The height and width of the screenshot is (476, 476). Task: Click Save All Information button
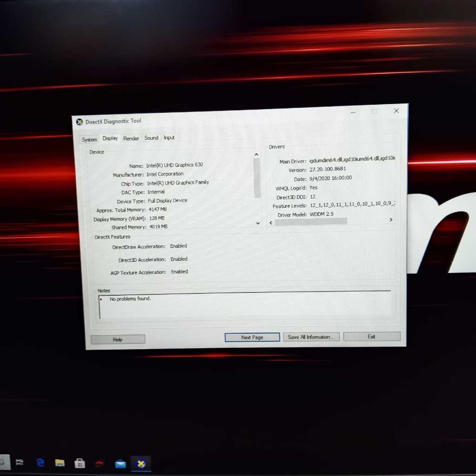click(311, 337)
